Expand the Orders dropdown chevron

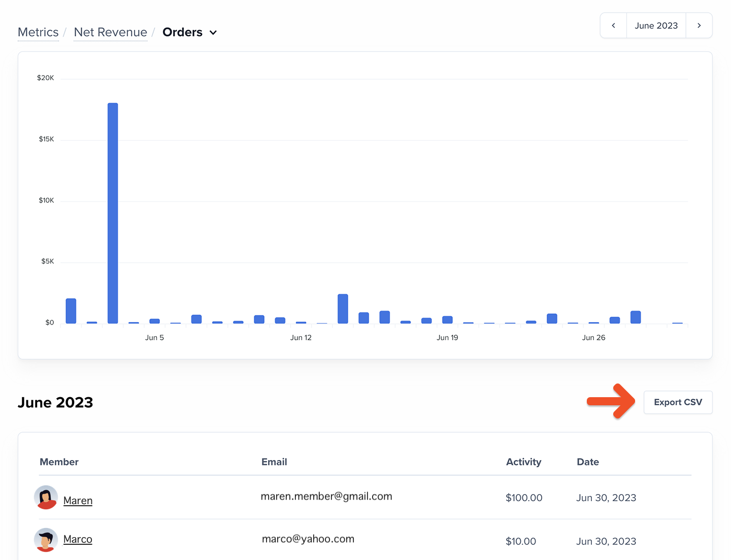[213, 32]
